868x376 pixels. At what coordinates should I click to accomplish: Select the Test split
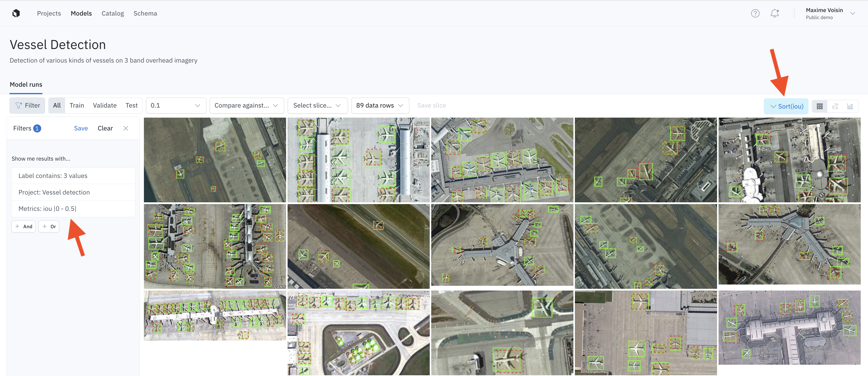(131, 106)
